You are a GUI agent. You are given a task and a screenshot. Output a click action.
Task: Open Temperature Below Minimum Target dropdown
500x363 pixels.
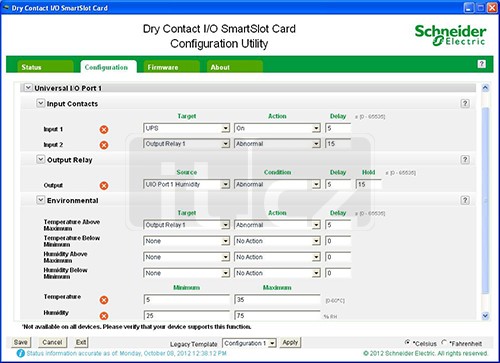pyautogui.click(x=187, y=241)
